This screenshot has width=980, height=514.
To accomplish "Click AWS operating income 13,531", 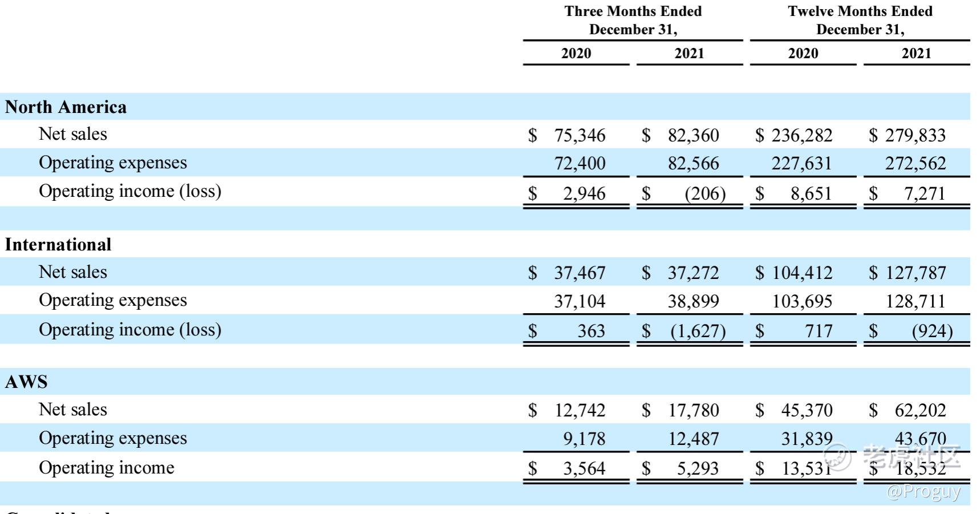I will point(807,468).
